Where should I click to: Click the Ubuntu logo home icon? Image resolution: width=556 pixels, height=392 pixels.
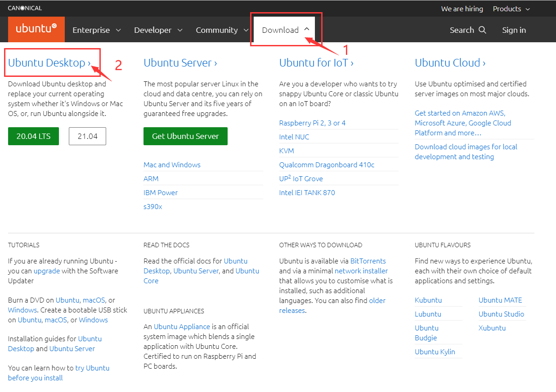36,30
